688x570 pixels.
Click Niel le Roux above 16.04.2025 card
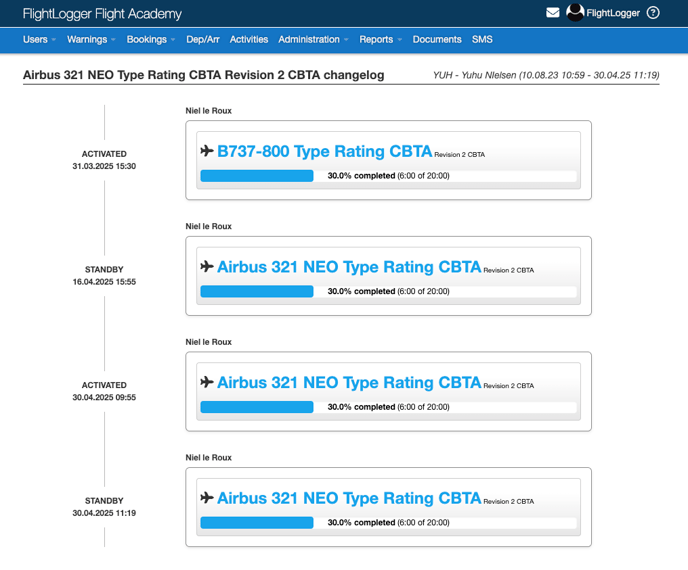tap(208, 226)
